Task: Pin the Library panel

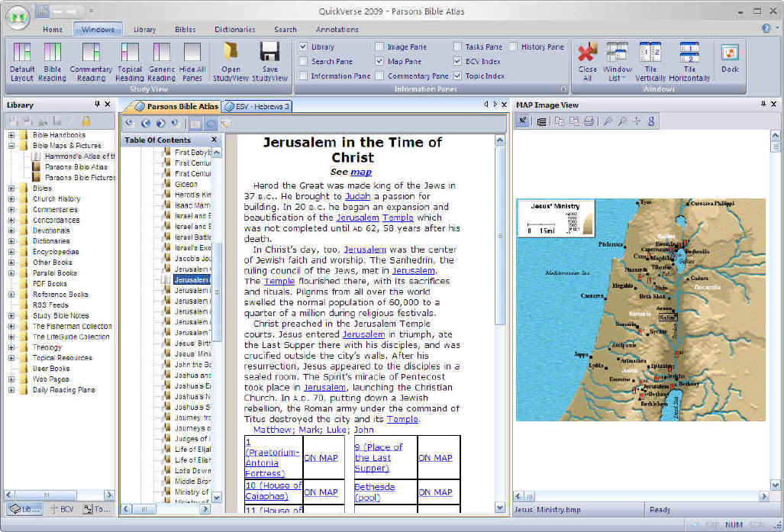Action: pos(97,104)
